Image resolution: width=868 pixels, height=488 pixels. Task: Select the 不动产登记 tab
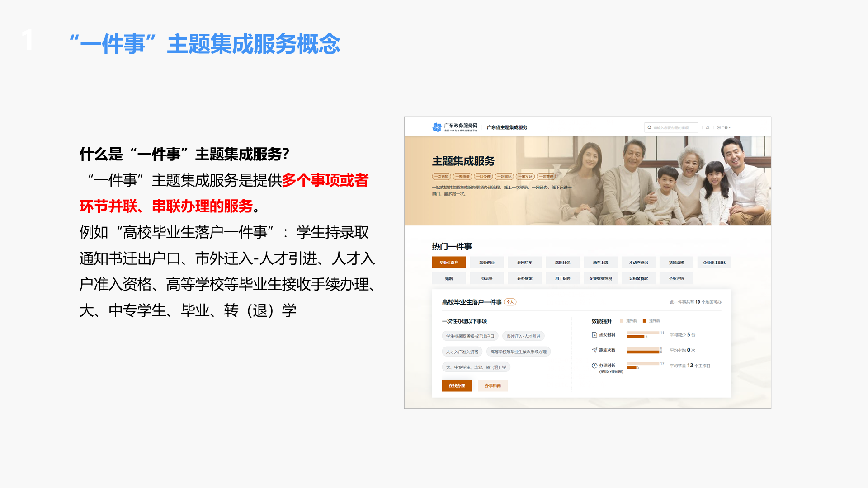pos(639,263)
